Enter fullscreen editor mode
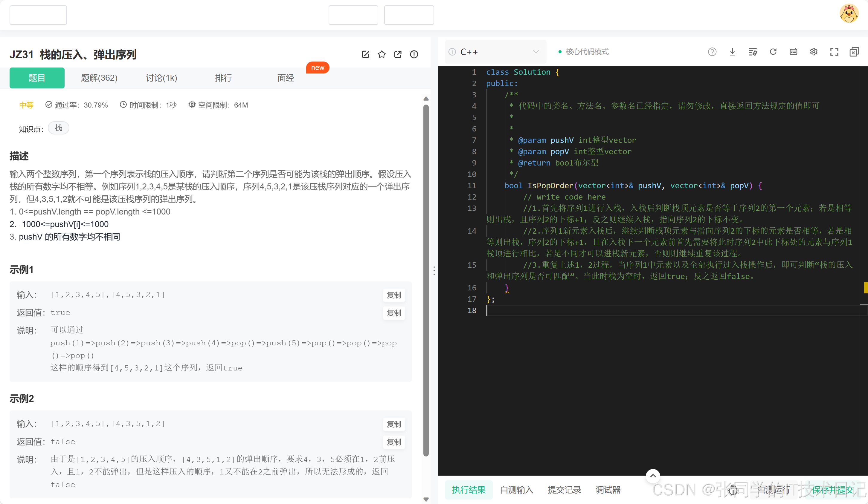 coord(834,52)
